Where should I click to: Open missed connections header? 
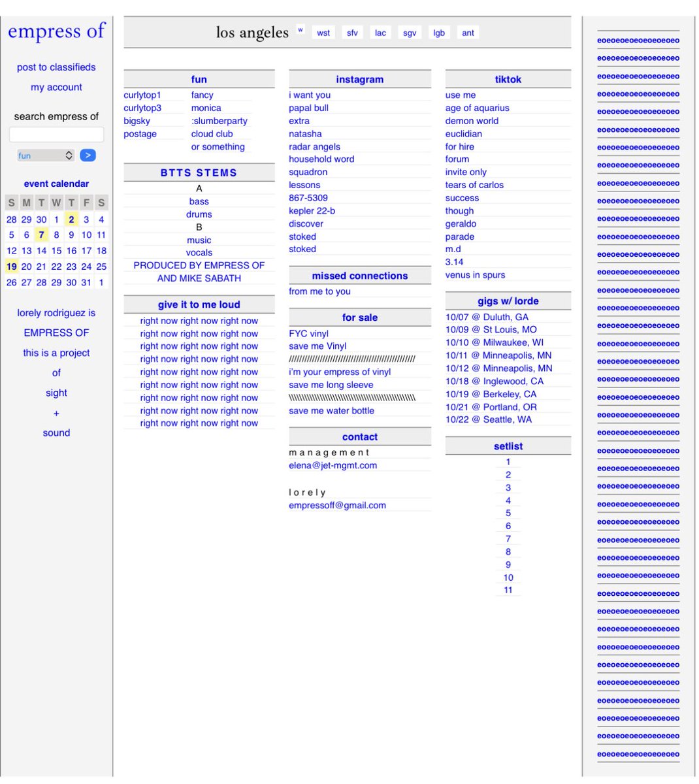pyautogui.click(x=360, y=276)
